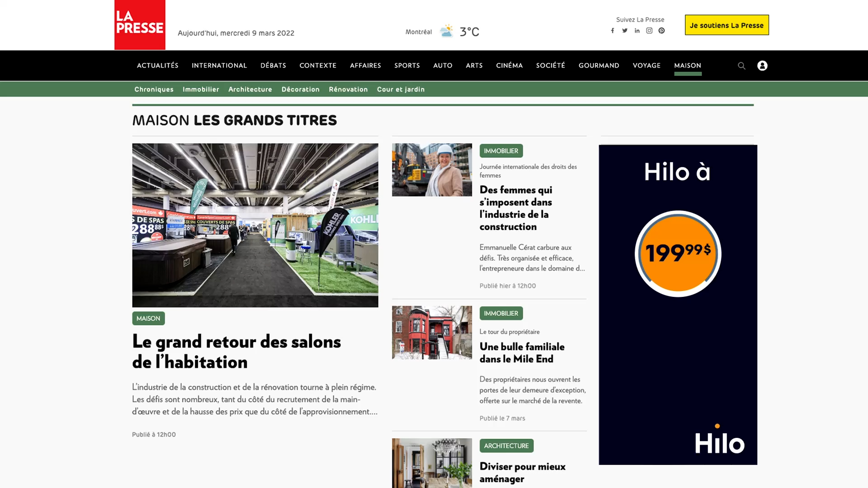Go to the Gourmand section
This screenshot has height=488, width=868.
[x=599, y=66]
